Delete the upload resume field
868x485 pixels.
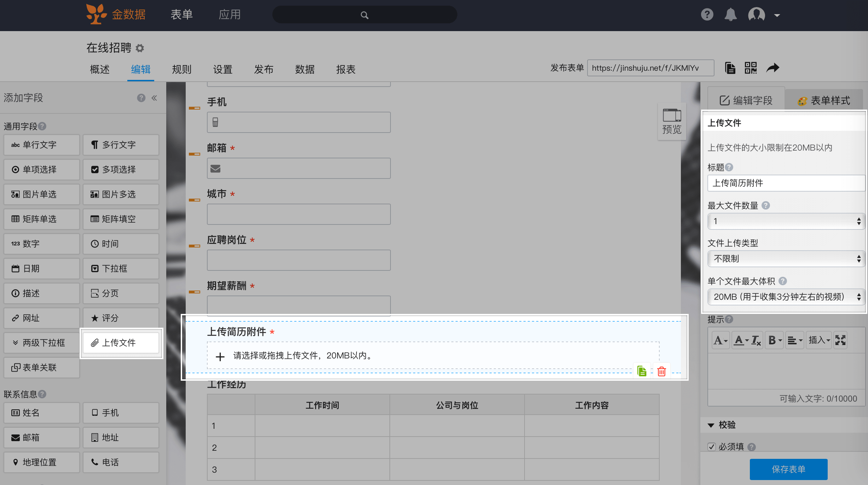pos(661,372)
